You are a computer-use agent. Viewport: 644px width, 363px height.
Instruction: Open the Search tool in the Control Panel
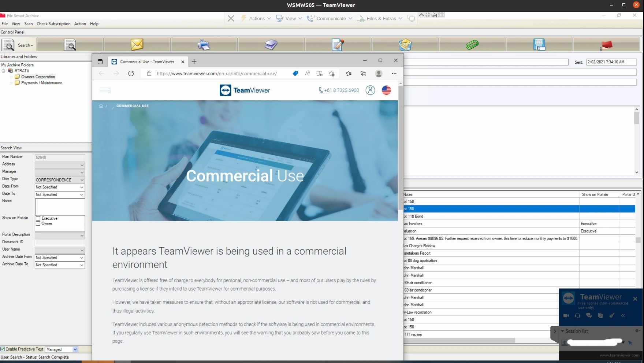click(x=18, y=45)
